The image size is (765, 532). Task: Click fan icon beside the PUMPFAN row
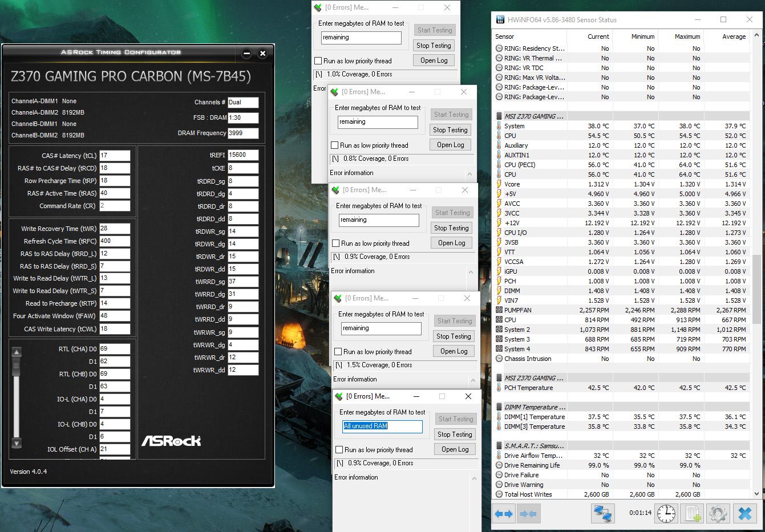[499, 310]
